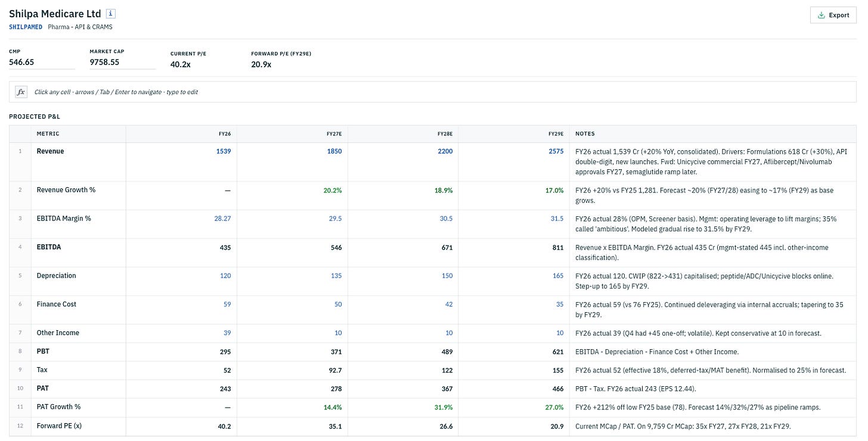Select FY28E Revenue cell 2200
Viewport: 868px width, 441px height.
(403, 162)
